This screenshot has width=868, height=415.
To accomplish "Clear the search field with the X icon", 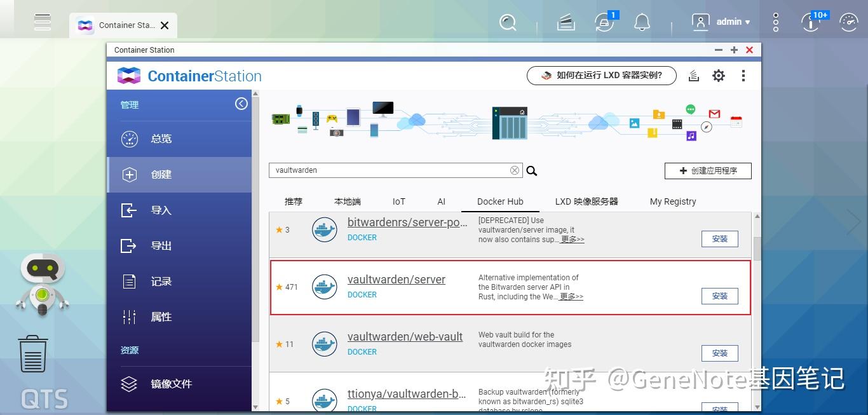I will click(515, 170).
